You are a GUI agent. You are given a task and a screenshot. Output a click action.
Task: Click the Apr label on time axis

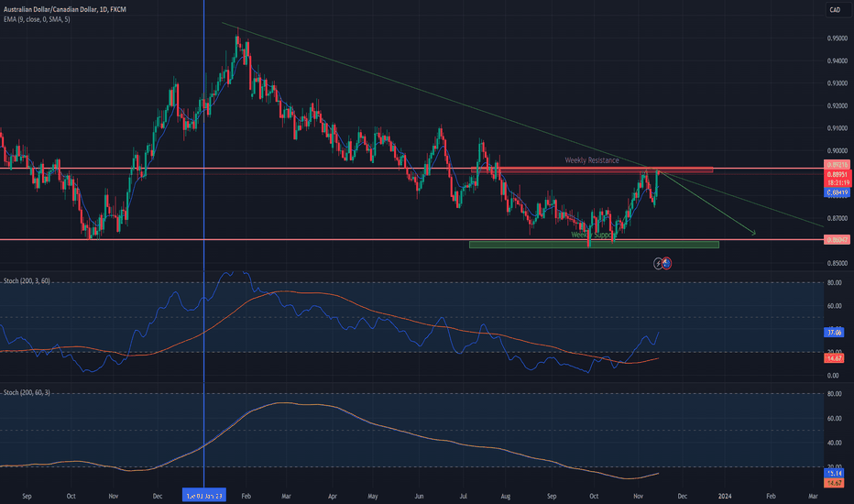coord(333,497)
